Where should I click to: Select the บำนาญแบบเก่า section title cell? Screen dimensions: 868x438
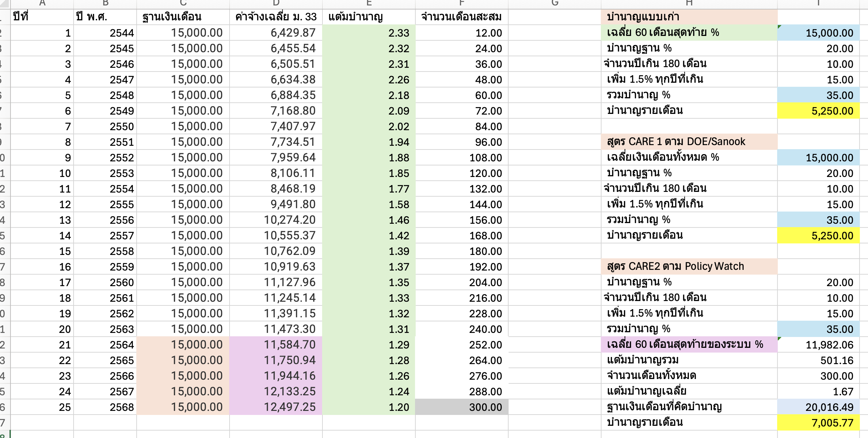pyautogui.click(x=689, y=17)
